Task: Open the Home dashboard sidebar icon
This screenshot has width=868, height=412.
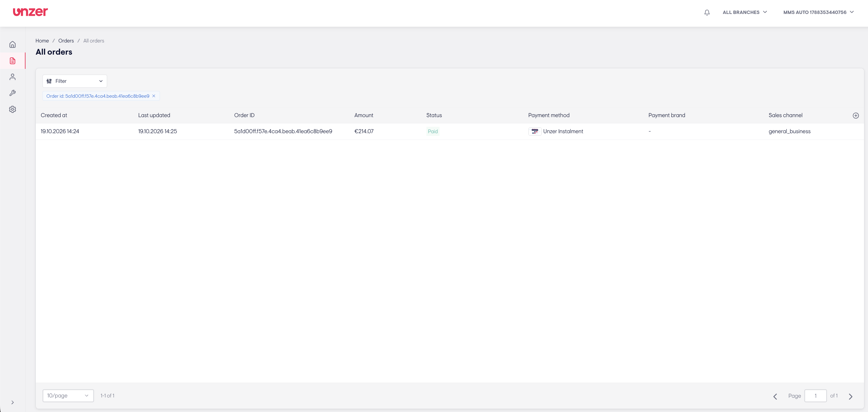Action: tap(12, 45)
